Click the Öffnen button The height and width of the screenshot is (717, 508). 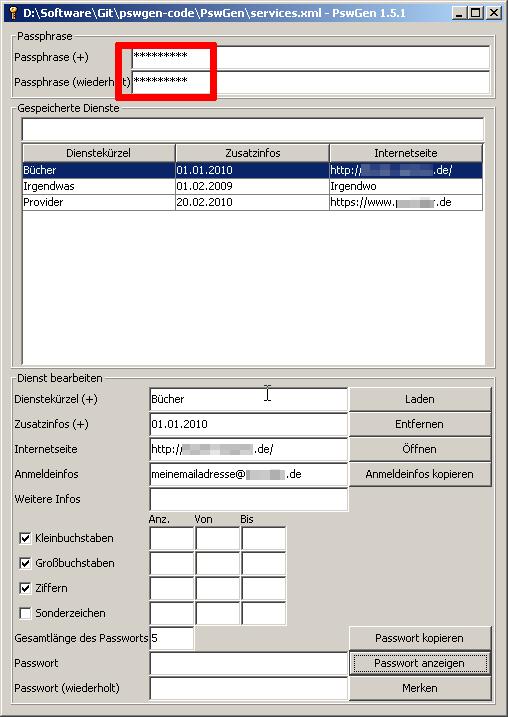coord(420,449)
